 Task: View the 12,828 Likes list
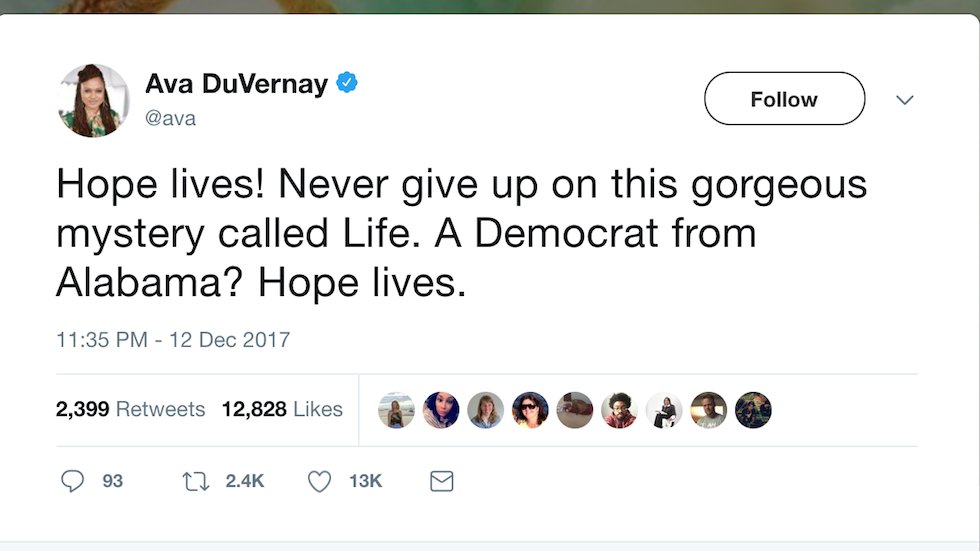pyautogui.click(x=282, y=409)
